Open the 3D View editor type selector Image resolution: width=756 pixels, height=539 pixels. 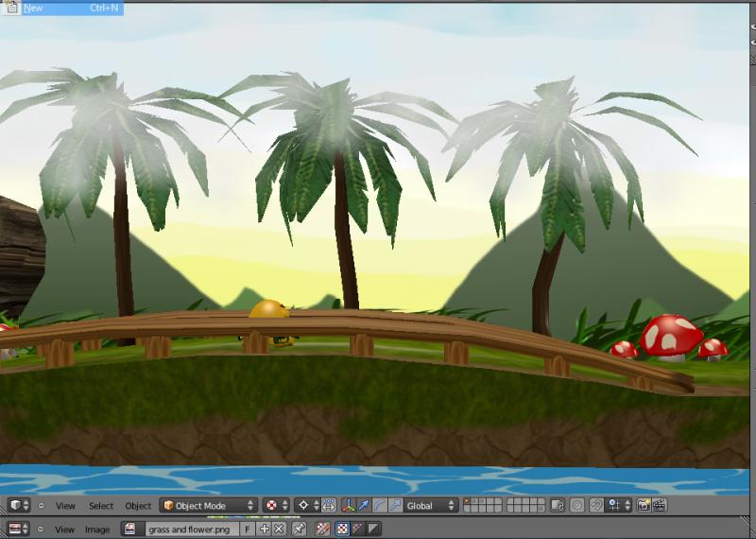click(19, 506)
